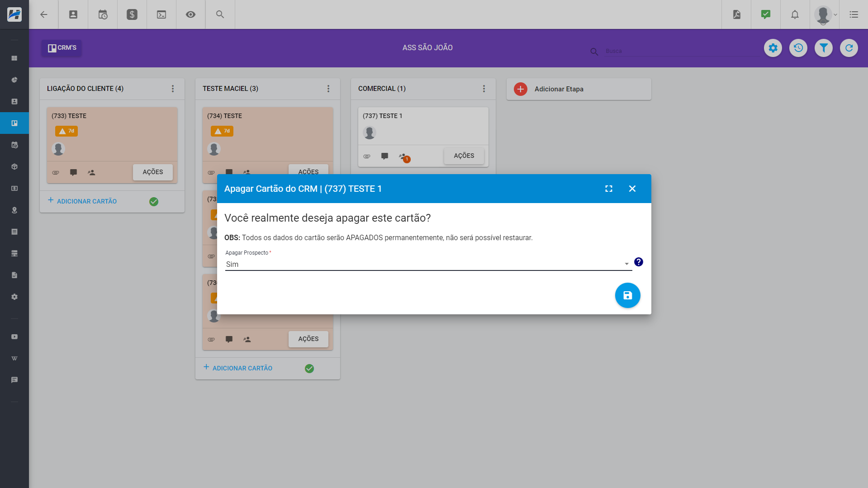868x488 pixels.
Task: Open the dollar sign finance icon
Action: (x=132, y=14)
